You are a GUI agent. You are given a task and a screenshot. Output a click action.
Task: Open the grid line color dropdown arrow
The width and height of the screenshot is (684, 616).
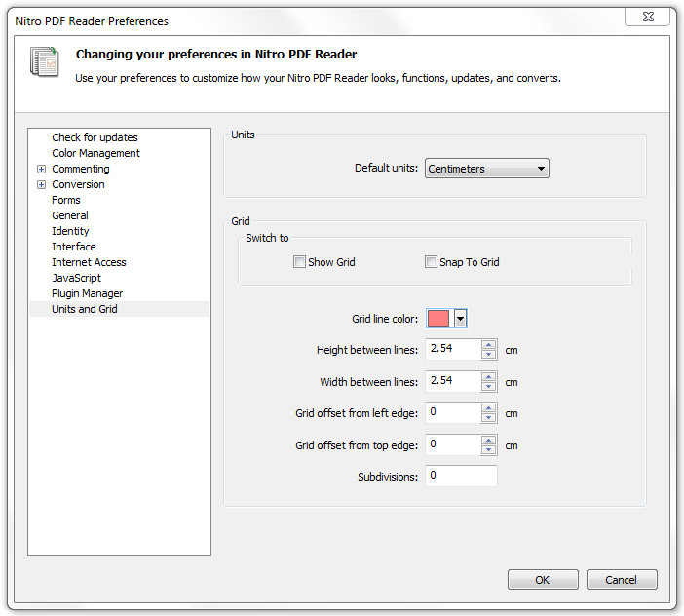tap(460, 319)
